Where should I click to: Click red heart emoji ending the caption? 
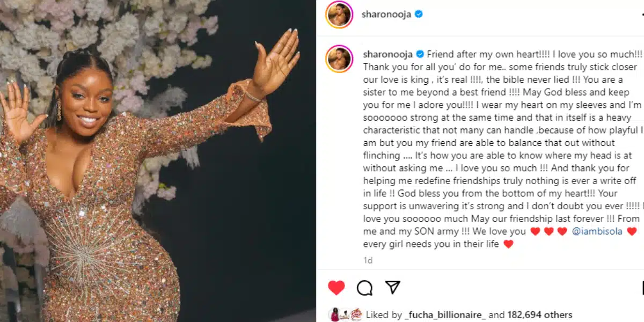[509, 244]
